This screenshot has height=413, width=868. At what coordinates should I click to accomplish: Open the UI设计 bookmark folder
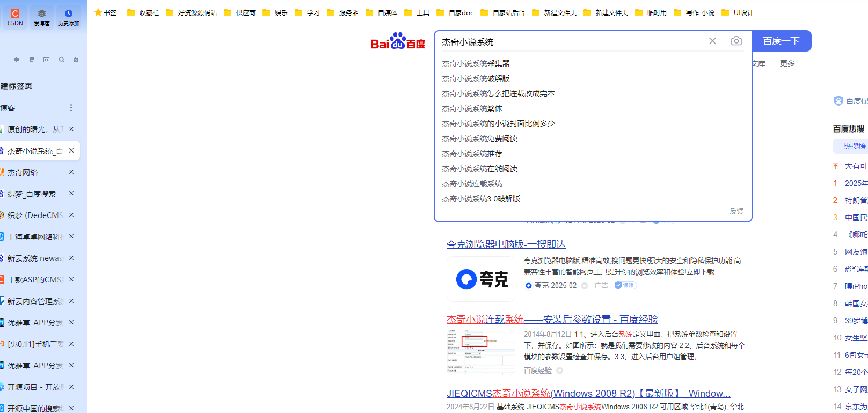737,12
